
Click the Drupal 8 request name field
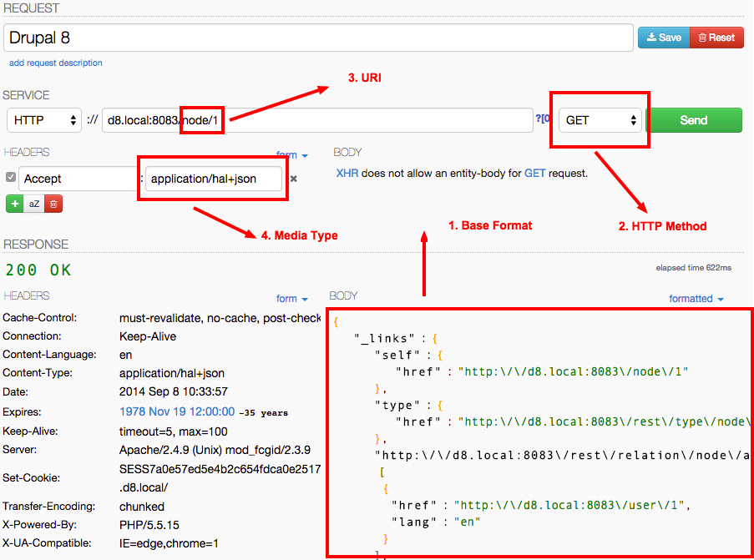[318, 38]
